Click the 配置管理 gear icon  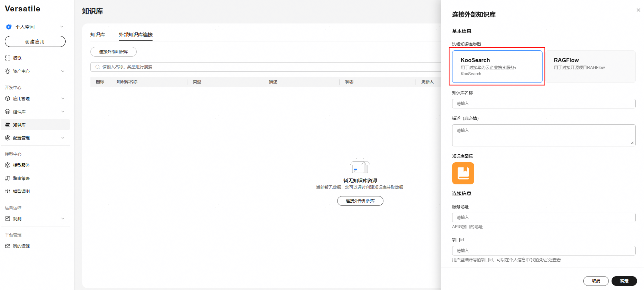coord(8,138)
